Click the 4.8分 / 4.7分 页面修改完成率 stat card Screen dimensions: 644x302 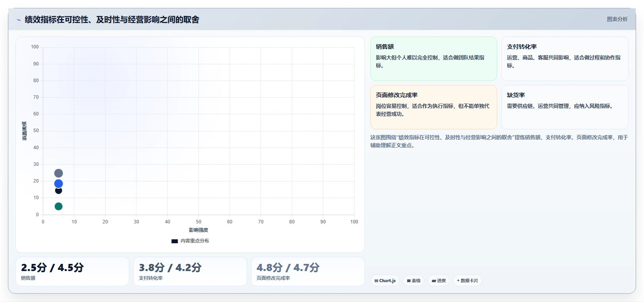[308, 271]
